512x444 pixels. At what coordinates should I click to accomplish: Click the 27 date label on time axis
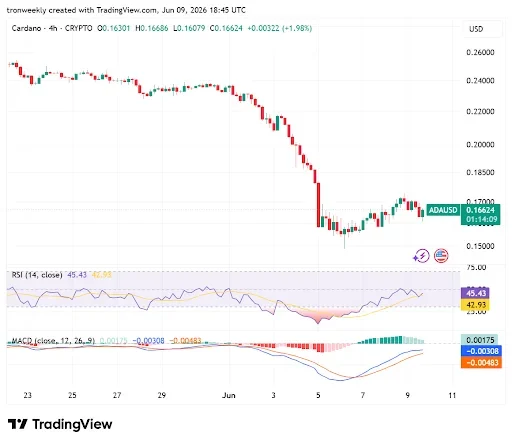(x=117, y=395)
